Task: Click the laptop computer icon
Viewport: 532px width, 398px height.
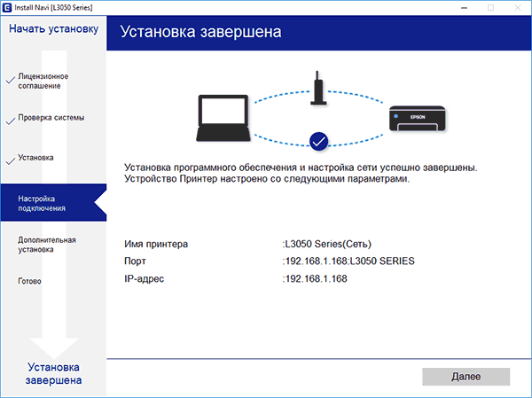Action: (223, 118)
